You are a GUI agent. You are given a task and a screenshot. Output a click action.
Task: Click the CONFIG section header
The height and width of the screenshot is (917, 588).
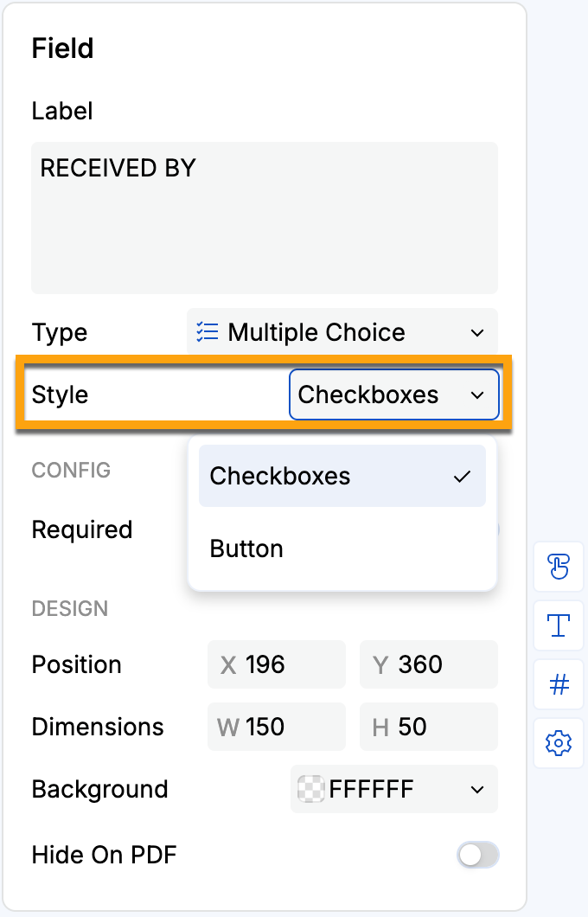point(71,471)
